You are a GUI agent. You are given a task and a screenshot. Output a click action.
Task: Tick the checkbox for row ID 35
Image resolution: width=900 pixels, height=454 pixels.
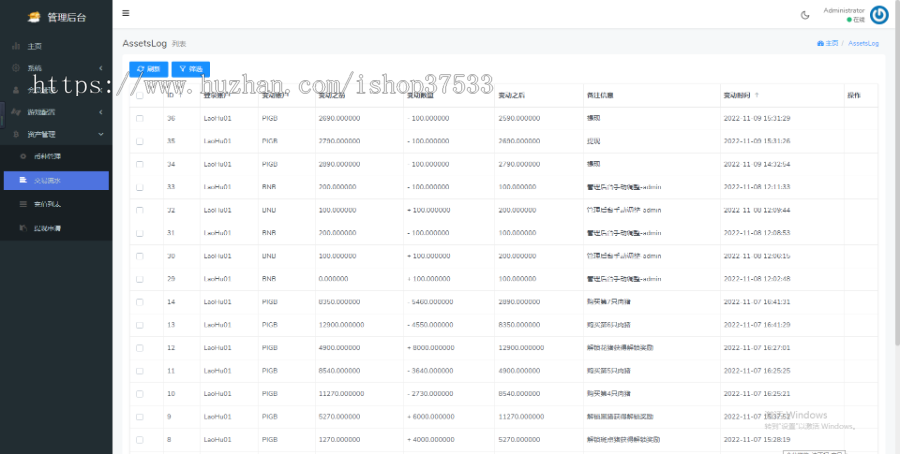point(139,141)
